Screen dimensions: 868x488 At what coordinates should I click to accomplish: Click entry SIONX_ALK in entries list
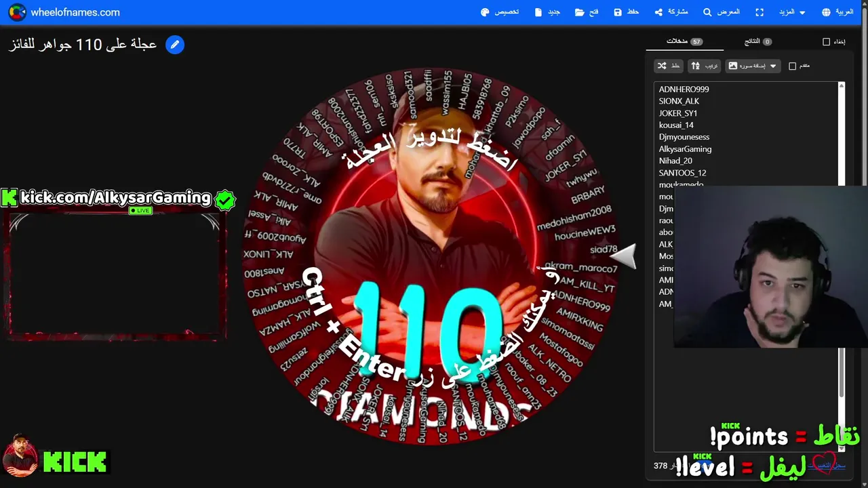tap(679, 101)
